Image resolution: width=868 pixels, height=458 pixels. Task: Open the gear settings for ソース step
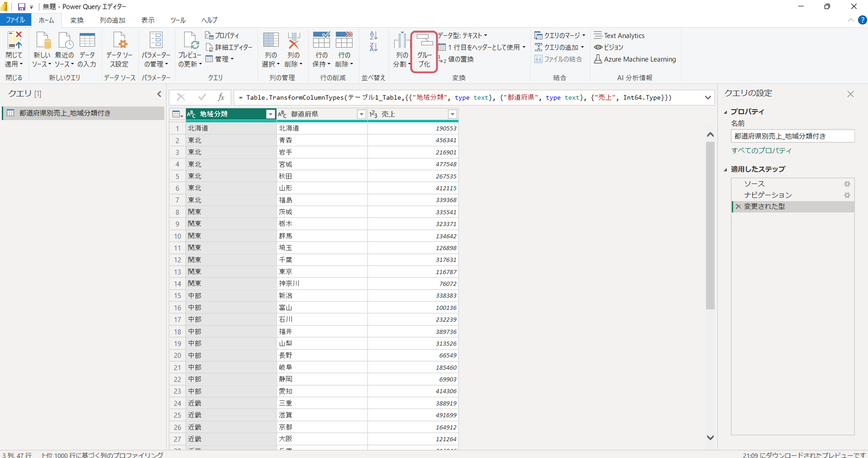[x=847, y=184]
